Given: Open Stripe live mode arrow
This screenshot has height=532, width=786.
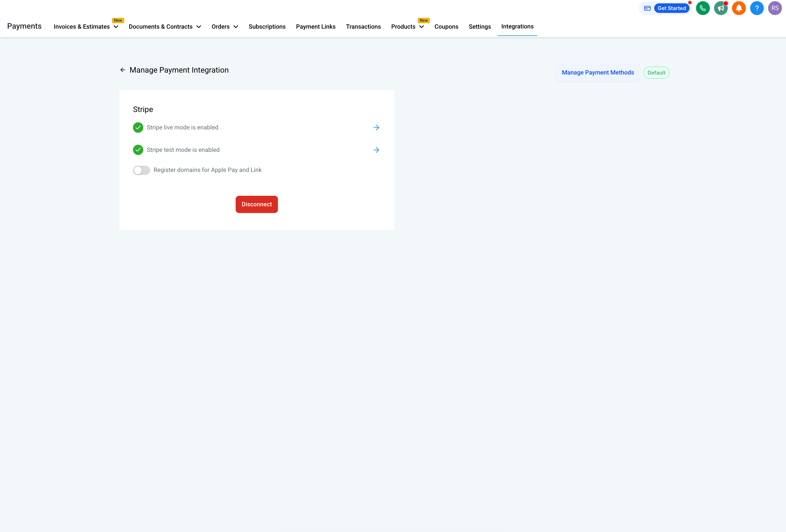Looking at the screenshot, I should 376,128.
